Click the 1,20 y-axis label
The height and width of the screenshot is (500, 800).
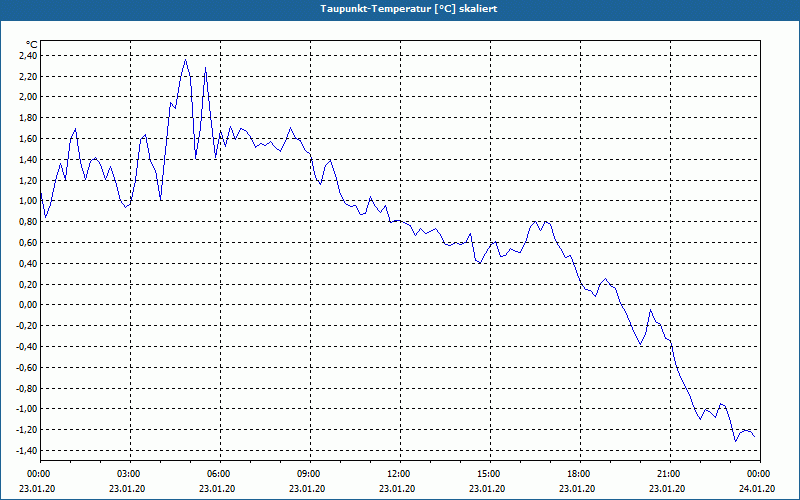pos(29,181)
